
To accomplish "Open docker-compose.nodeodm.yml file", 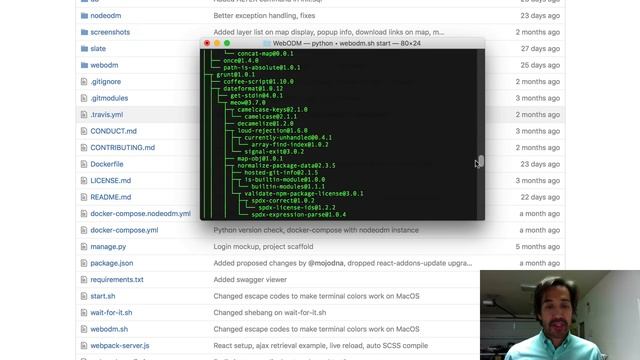I will pos(140,213).
